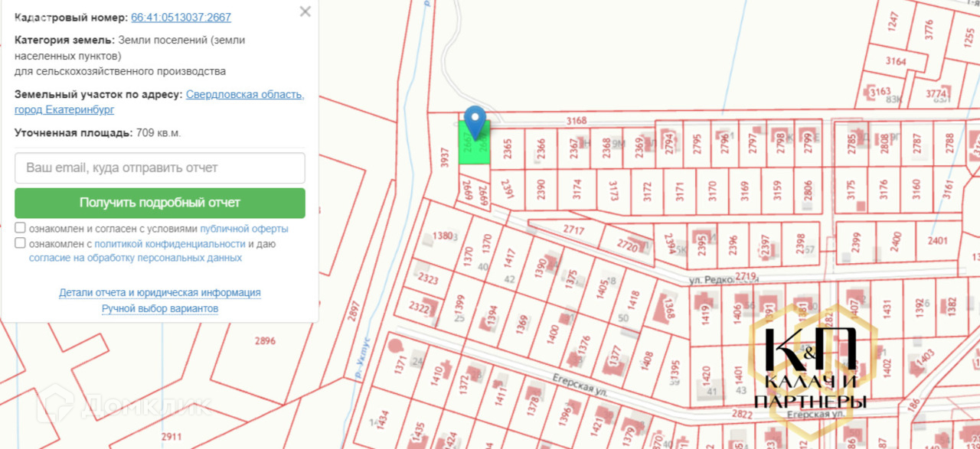Select parcel 3176 on the map
Viewport: 980px width, 449px height.
(884, 190)
